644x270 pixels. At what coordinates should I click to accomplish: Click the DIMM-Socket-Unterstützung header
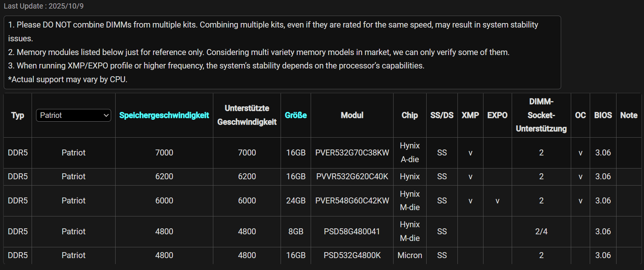541,115
